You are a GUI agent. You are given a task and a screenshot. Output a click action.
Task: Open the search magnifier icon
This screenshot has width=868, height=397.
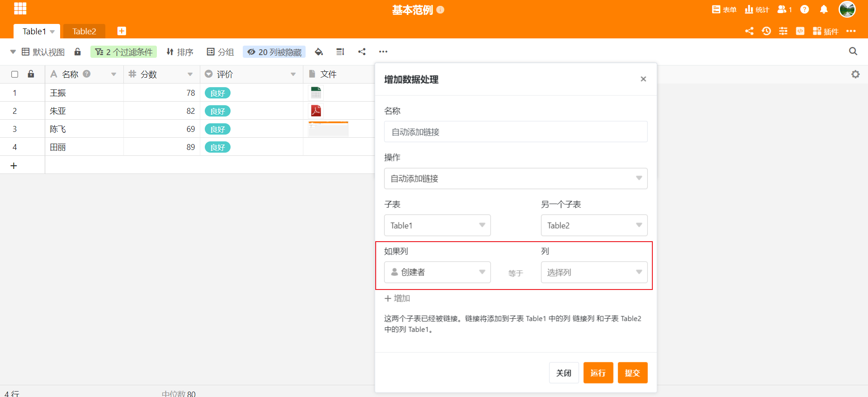[x=853, y=51]
